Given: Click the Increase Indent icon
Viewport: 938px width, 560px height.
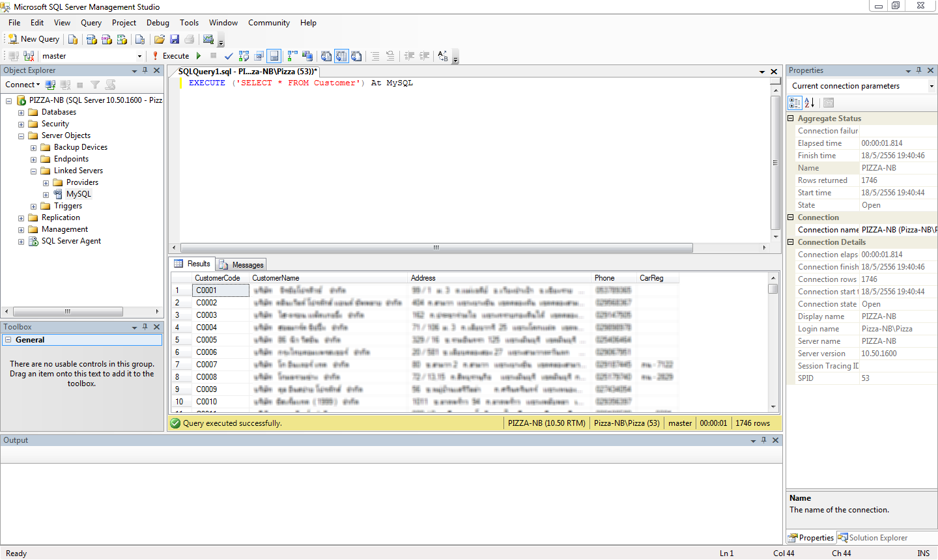Looking at the screenshot, I should tap(424, 56).
